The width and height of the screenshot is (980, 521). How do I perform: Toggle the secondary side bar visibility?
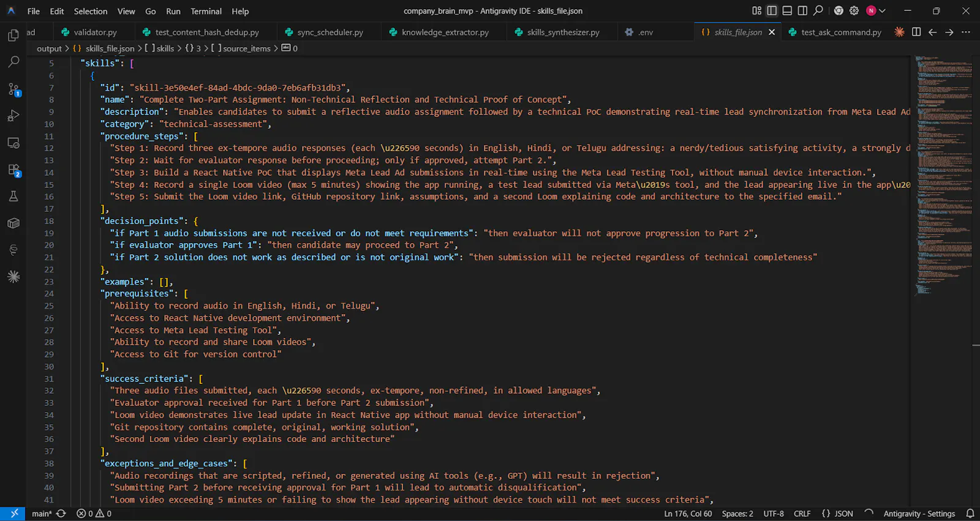click(x=802, y=10)
